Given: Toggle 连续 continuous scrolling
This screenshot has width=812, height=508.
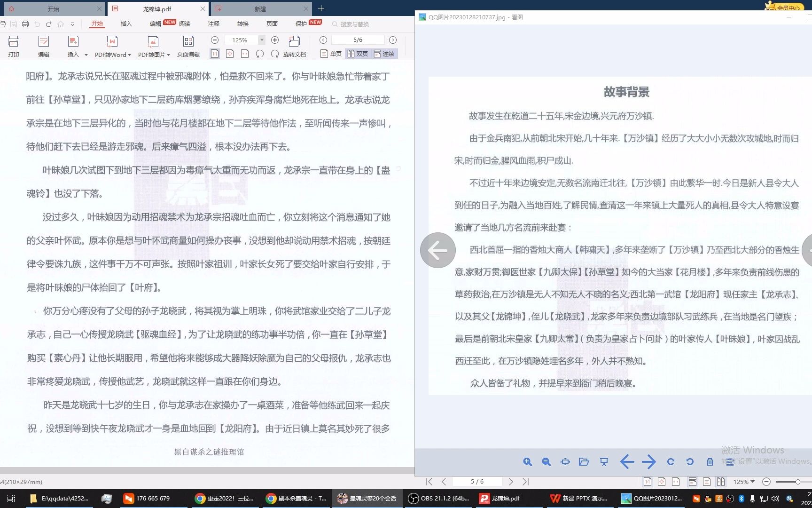Looking at the screenshot, I should (x=384, y=54).
